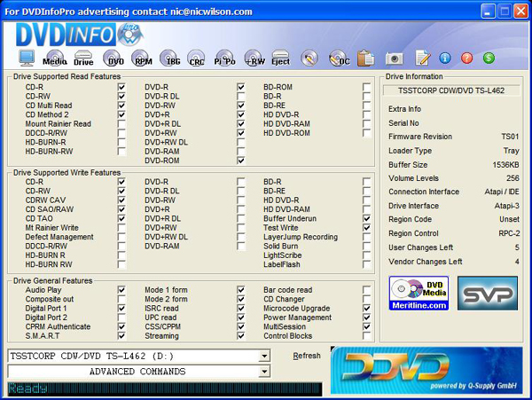
Task: Minimize the DVDInfoPro window
Action: click(x=488, y=12)
